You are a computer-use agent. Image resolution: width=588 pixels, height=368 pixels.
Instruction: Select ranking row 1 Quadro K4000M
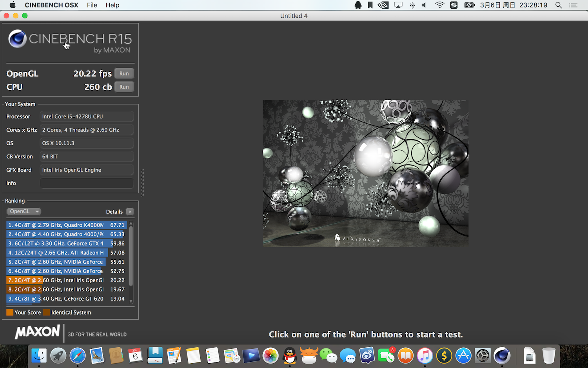click(x=67, y=225)
